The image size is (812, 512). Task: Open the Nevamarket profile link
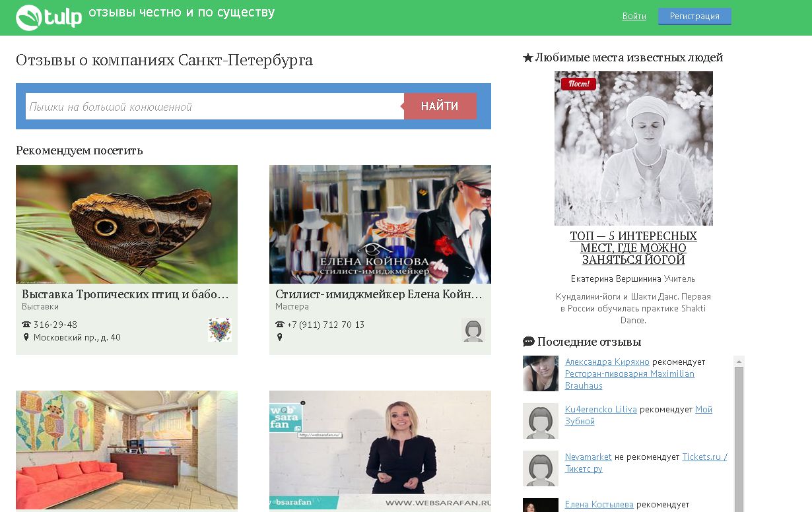[588, 457]
